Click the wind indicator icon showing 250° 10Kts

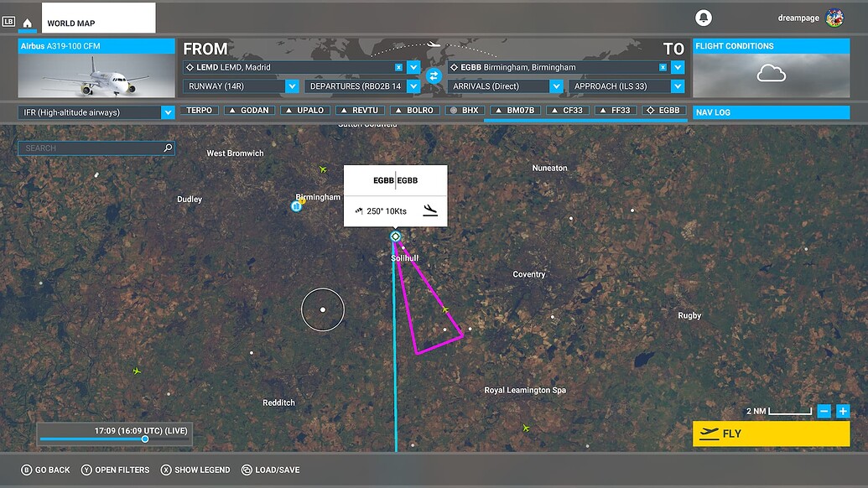point(359,210)
